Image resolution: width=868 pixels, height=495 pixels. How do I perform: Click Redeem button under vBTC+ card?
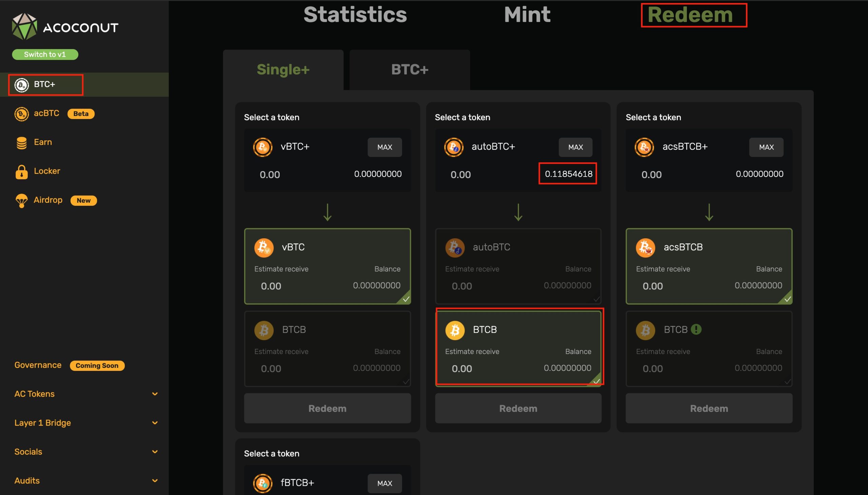point(327,408)
